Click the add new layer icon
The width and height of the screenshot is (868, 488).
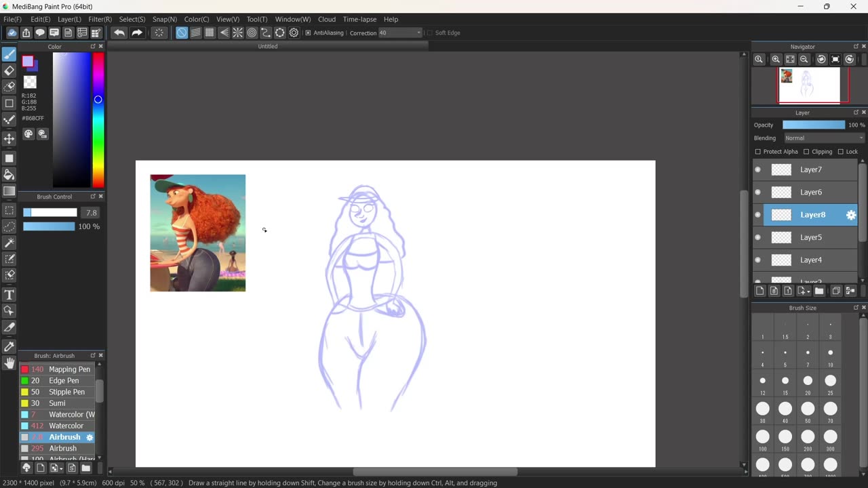(759, 291)
